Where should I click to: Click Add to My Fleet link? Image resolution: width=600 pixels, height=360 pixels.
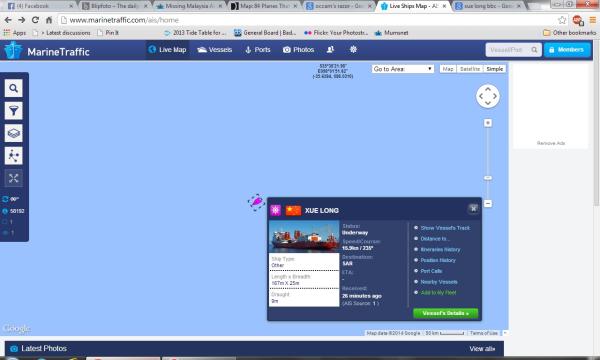439,293
